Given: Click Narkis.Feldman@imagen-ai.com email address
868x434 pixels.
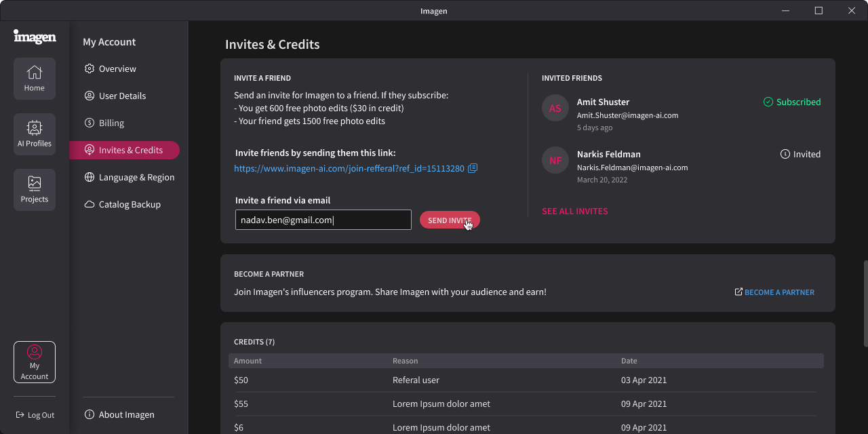Looking at the screenshot, I should point(633,167).
